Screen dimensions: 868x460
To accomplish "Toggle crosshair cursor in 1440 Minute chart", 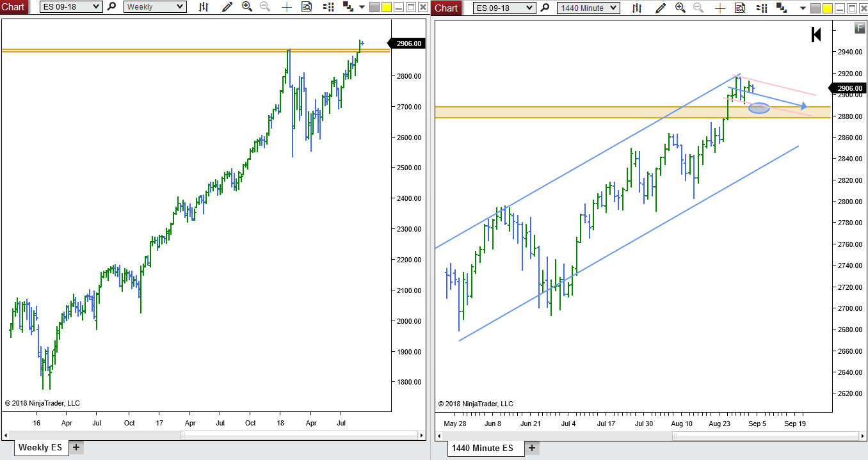I will (x=719, y=8).
